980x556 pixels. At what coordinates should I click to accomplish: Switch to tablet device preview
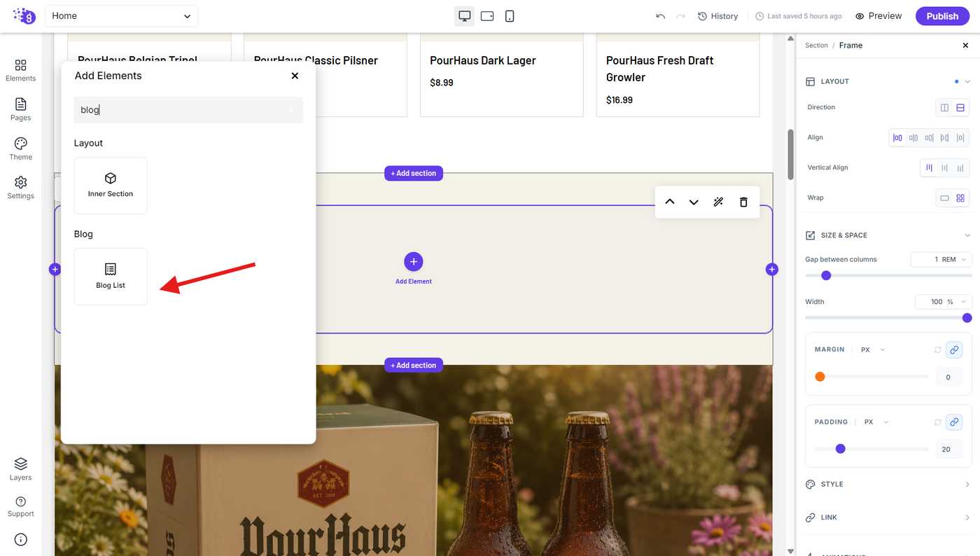point(487,16)
